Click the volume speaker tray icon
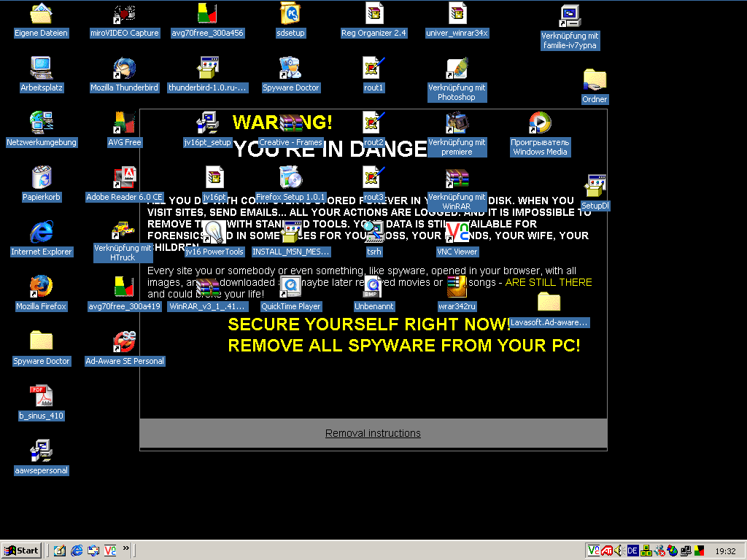Screen dimensions: 747x560 (619, 551)
